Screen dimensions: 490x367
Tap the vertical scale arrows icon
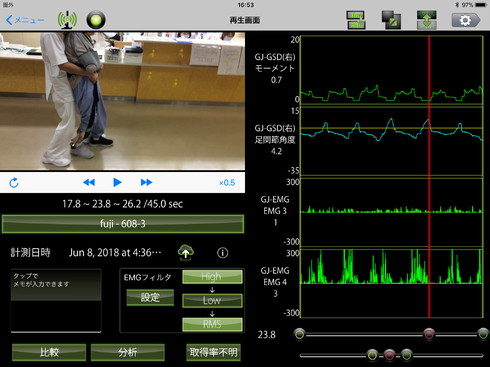[427, 20]
